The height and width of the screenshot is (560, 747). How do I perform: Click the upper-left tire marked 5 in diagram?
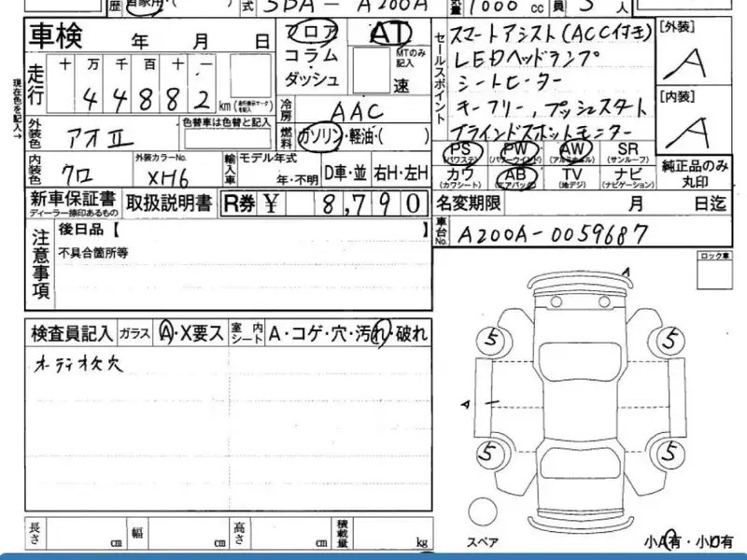[486, 339]
